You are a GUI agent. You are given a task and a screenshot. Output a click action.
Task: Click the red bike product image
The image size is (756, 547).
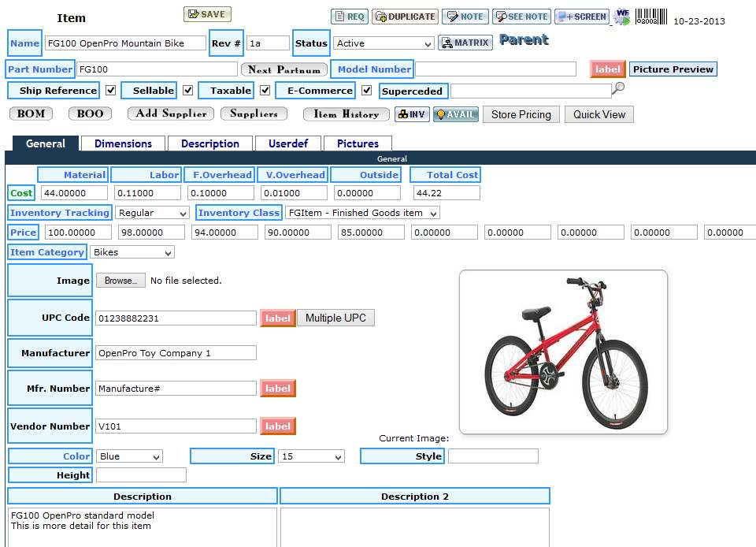[x=563, y=352]
